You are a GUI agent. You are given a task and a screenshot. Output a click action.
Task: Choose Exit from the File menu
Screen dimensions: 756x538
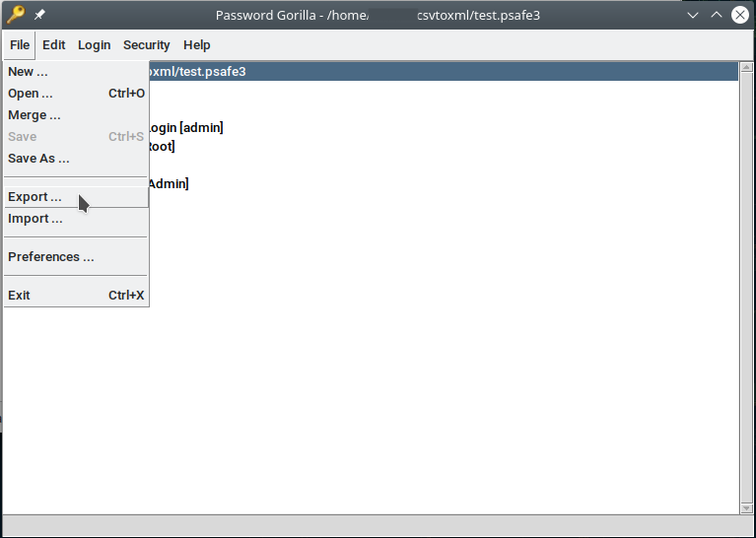click(x=76, y=296)
